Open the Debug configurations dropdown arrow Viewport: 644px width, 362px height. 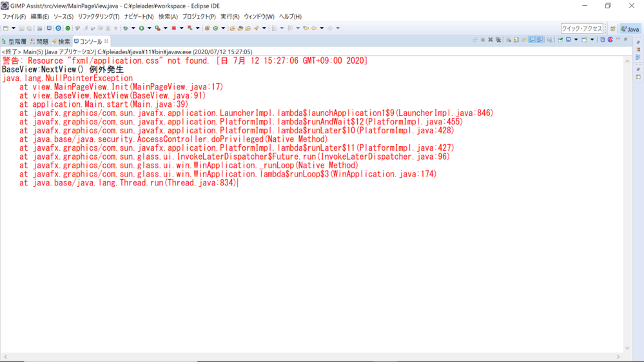(x=133, y=28)
